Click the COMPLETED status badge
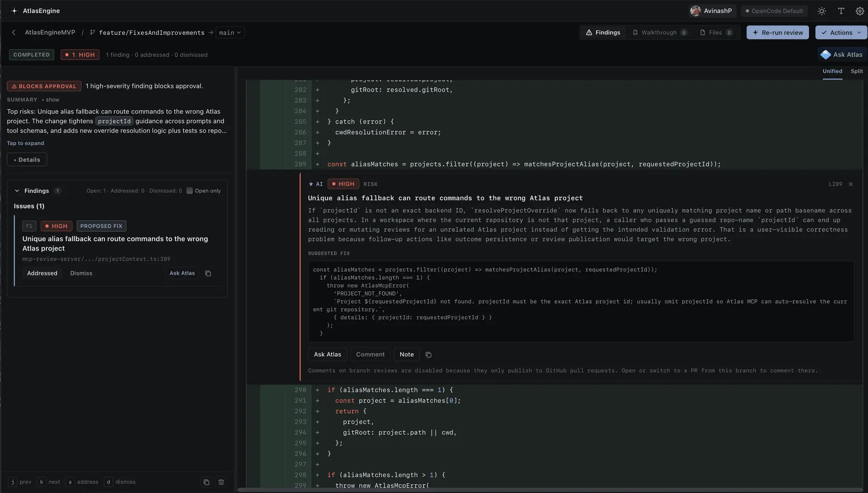 31,55
